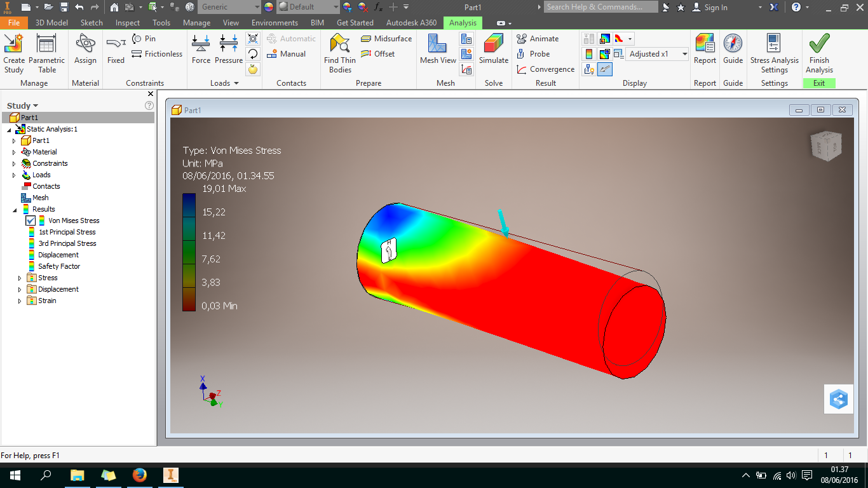Switch to the Sketch tab
868x488 pixels.
pos(92,23)
